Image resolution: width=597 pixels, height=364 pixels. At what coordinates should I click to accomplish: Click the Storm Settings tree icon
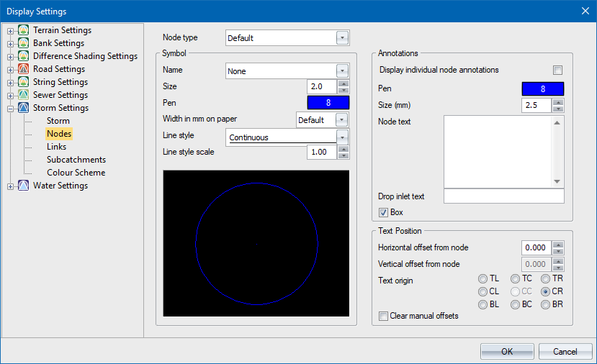click(24, 108)
